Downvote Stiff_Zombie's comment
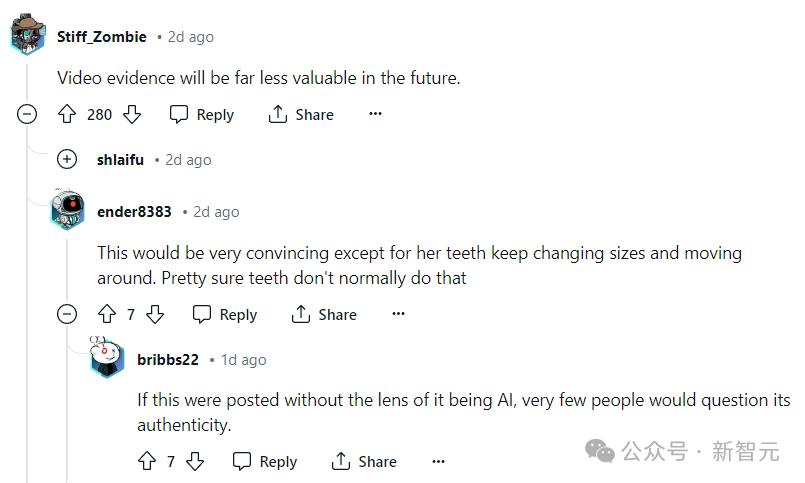 pyautogui.click(x=132, y=114)
